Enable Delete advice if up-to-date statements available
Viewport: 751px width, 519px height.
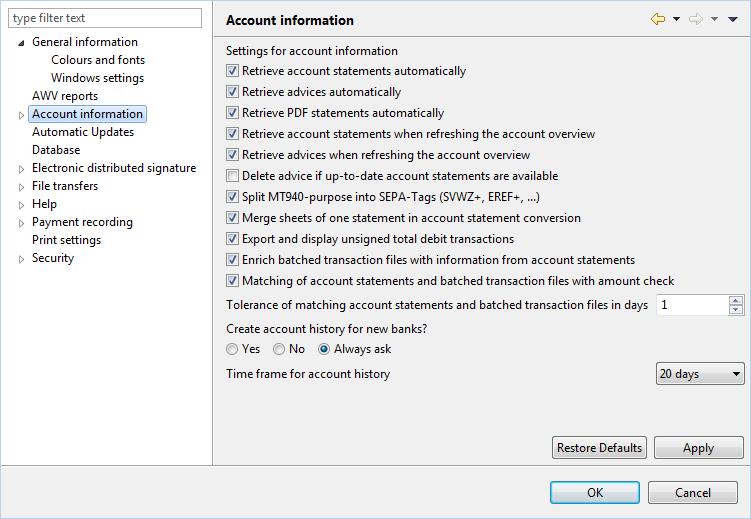pos(232,176)
